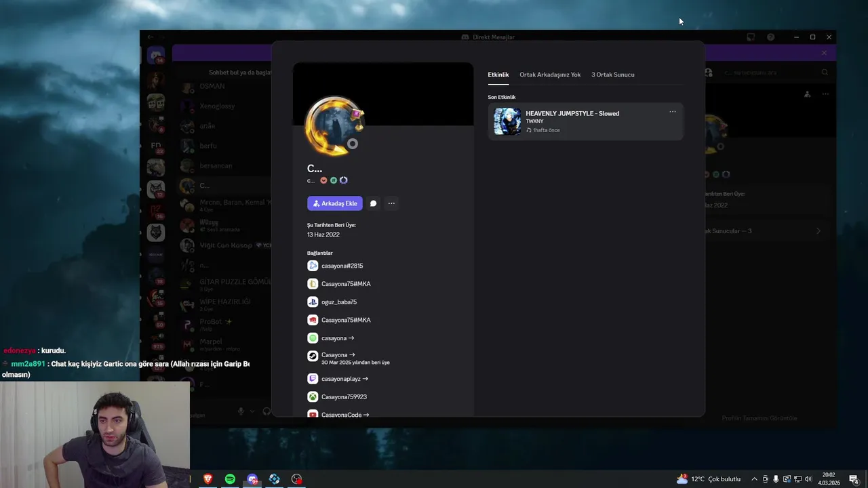Open the WIPE HAZIRLIĞI group chat
The width and height of the screenshot is (868, 488).
coord(225,304)
